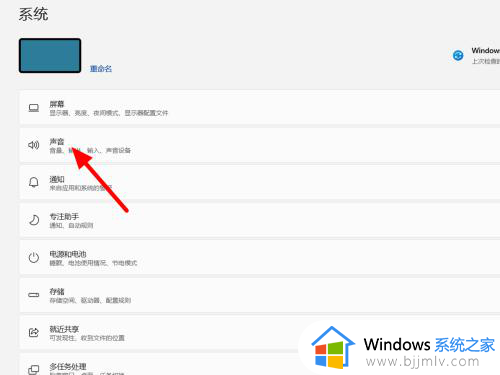Open the 多任务处理 multitasking row
The width and height of the screenshot is (500, 375).
(260, 365)
